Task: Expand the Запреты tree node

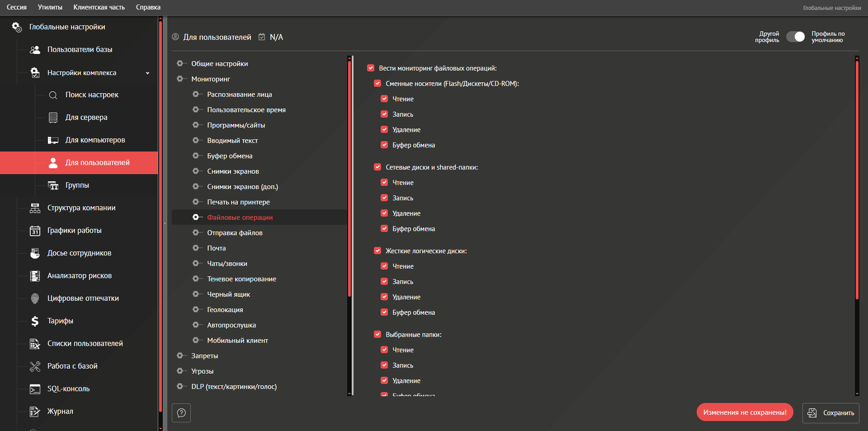Action: click(x=180, y=356)
